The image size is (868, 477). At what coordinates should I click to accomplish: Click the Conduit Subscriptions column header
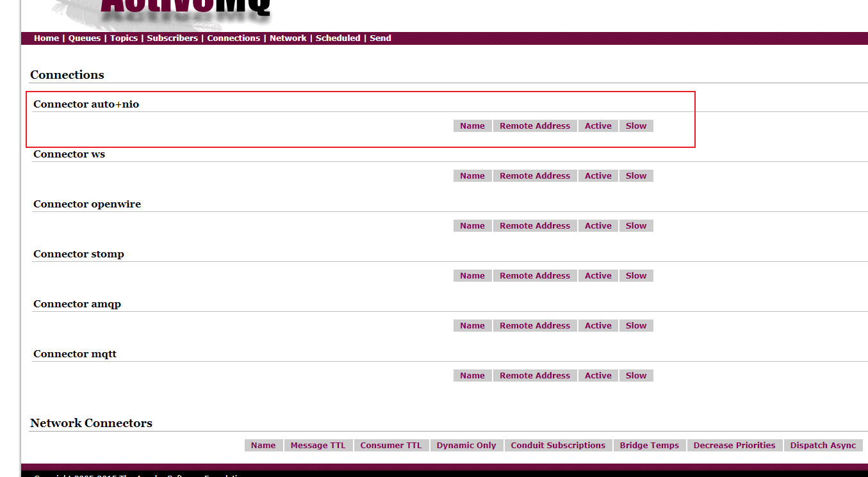[558, 446]
